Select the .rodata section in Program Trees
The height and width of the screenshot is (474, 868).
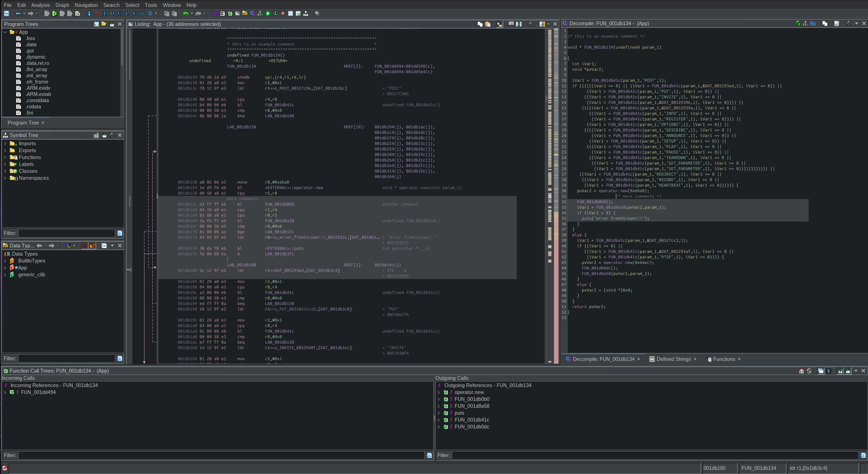click(33, 107)
